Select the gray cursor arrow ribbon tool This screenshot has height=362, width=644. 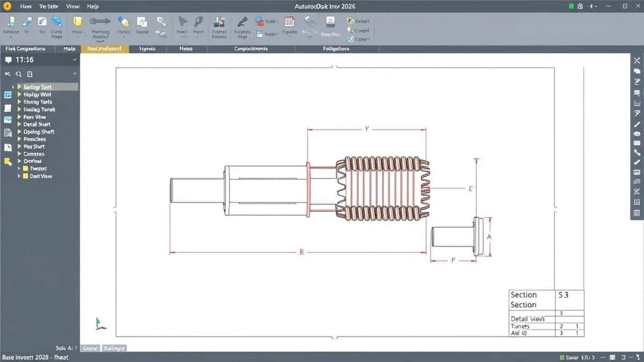click(x=183, y=22)
